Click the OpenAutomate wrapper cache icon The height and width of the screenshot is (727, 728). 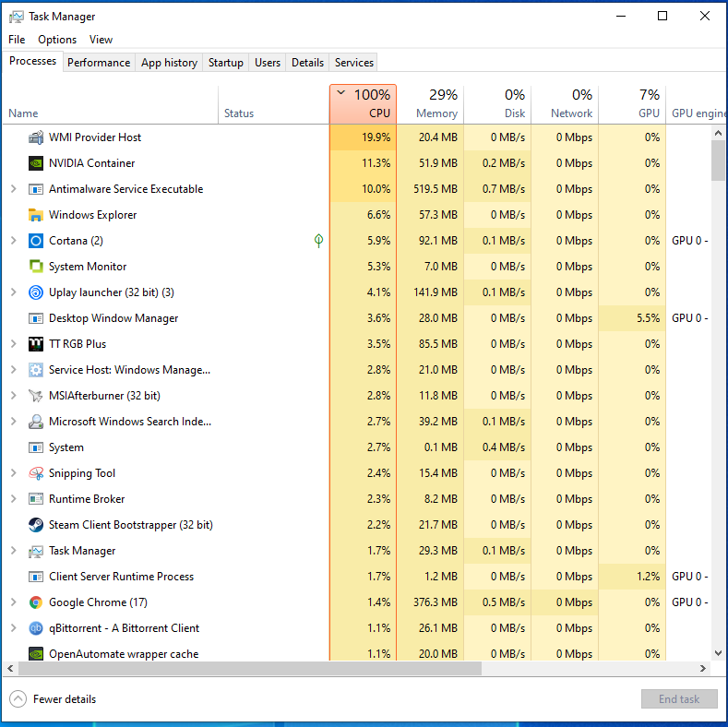click(36, 653)
